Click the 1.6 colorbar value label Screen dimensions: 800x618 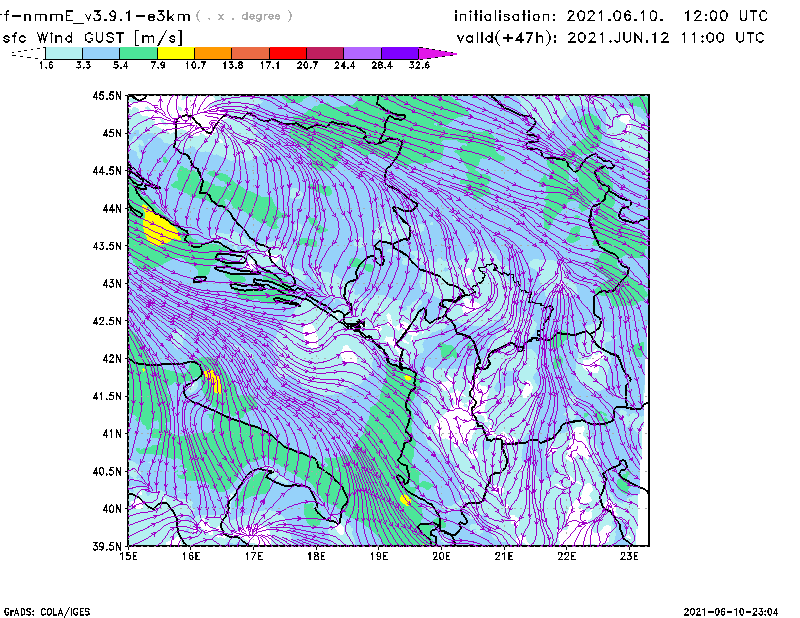coord(46,65)
